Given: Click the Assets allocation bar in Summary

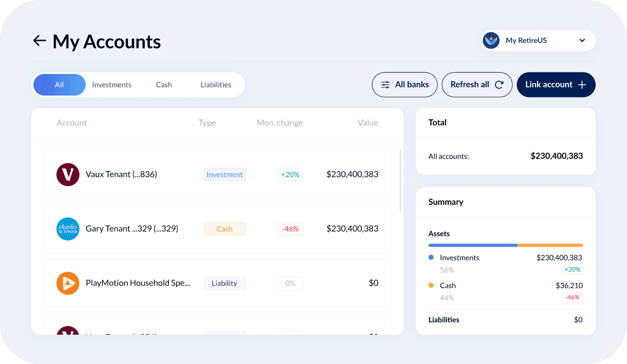Looking at the screenshot, I should click(506, 245).
